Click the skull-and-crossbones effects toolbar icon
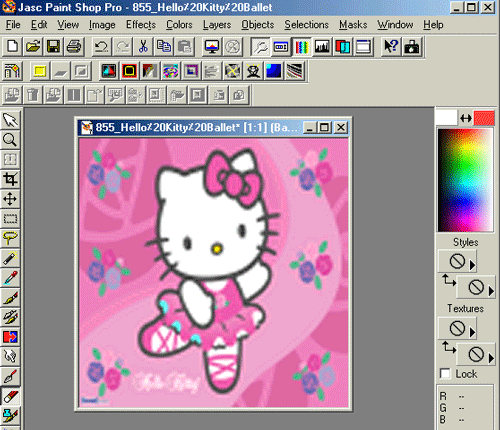The image size is (500, 430). click(253, 71)
